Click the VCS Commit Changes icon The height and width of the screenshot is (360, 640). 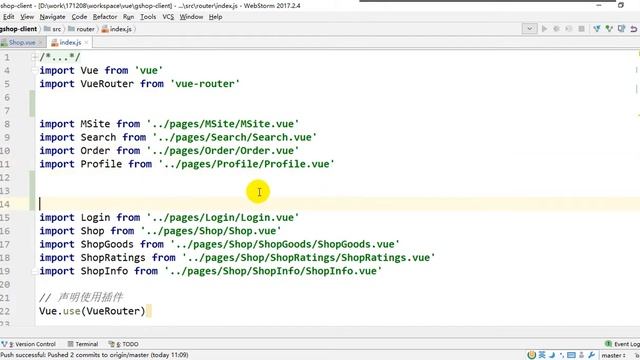point(609,29)
